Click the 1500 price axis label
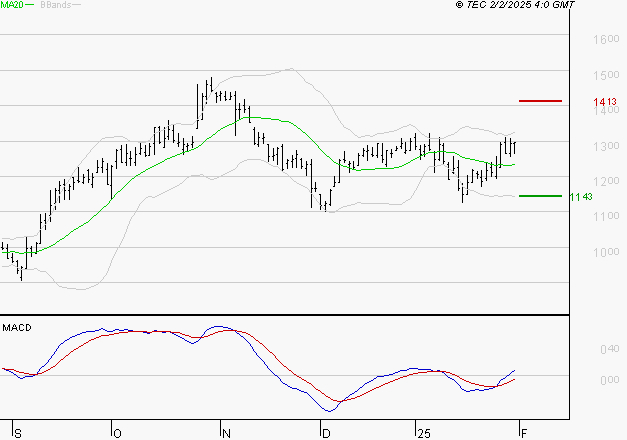The image size is (627, 440). tap(606, 75)
